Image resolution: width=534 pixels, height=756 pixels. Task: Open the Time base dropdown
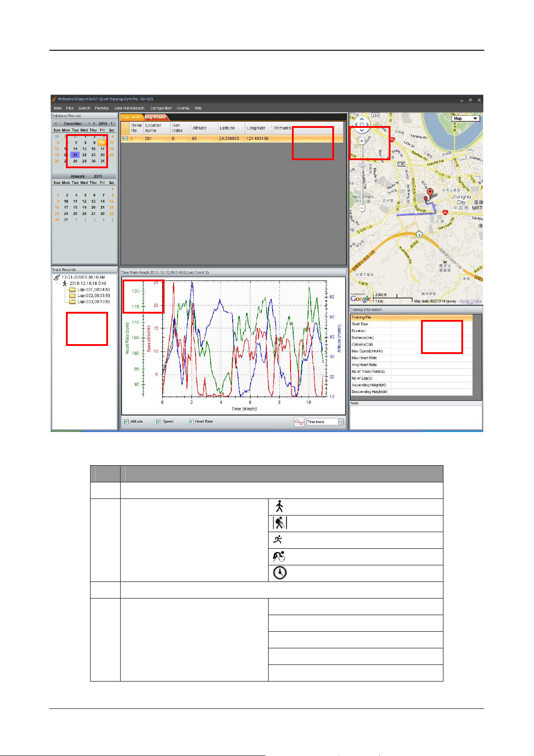(341, 422)
